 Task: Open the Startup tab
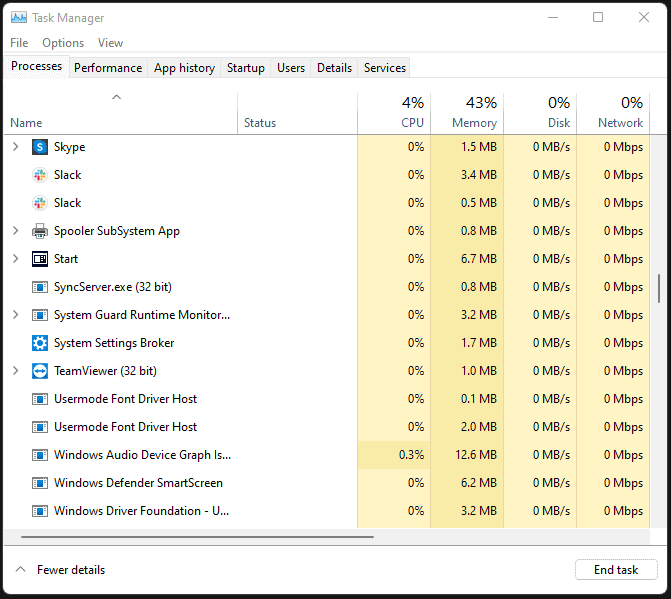(x=246, y=68)
